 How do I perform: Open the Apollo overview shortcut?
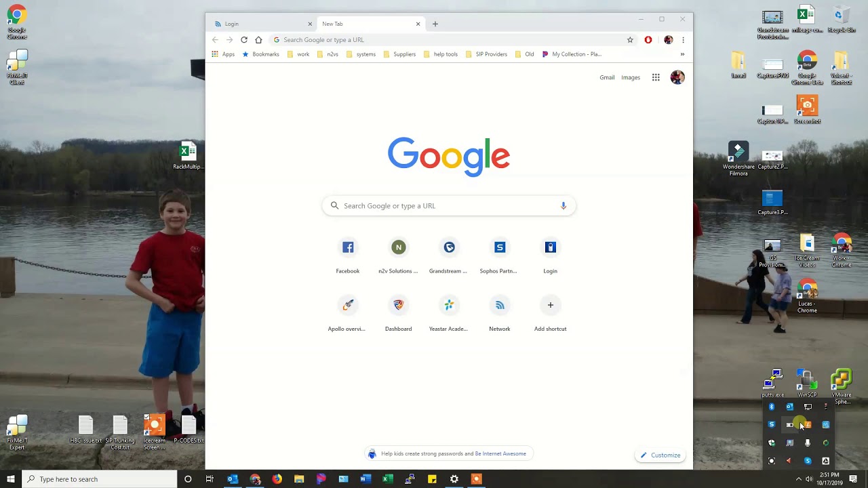(x=348, y=313)
